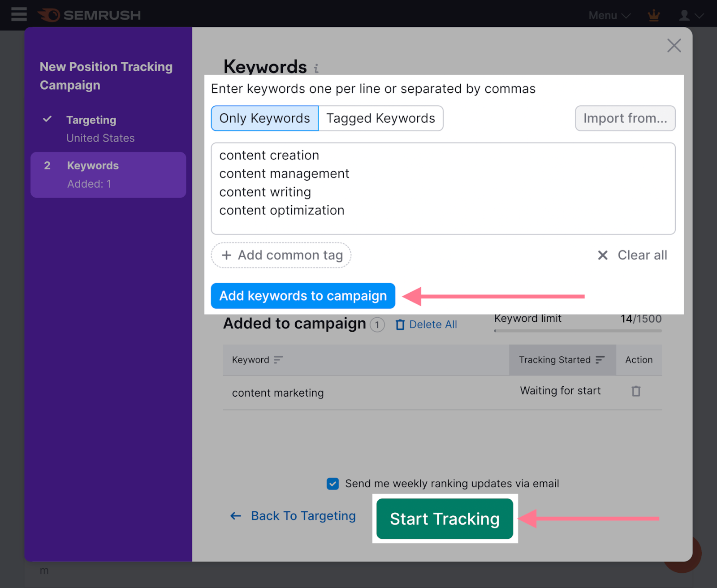This screenshot has height=588, width=717.
Task: Click the Semrush logo
Action: tap(89, 15)
